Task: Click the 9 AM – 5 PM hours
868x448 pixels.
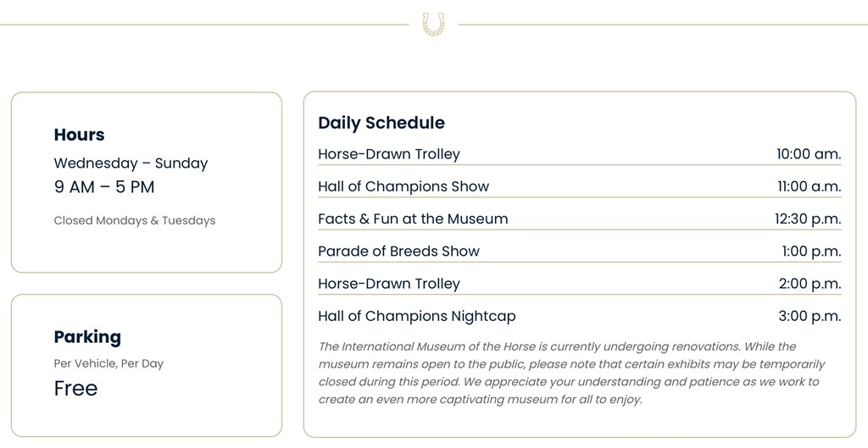Action: coord(104,187)
